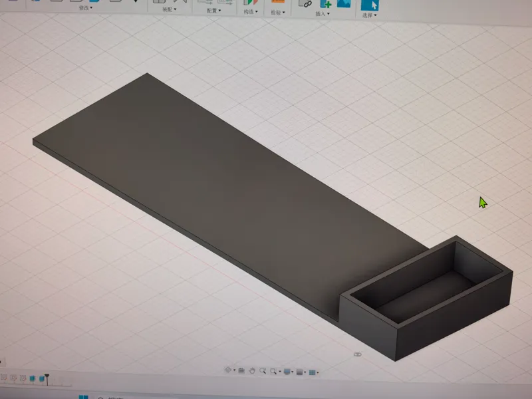Expand the Visual Style dropdown arrow
532x399 pixels.
(x=305, y=372)
